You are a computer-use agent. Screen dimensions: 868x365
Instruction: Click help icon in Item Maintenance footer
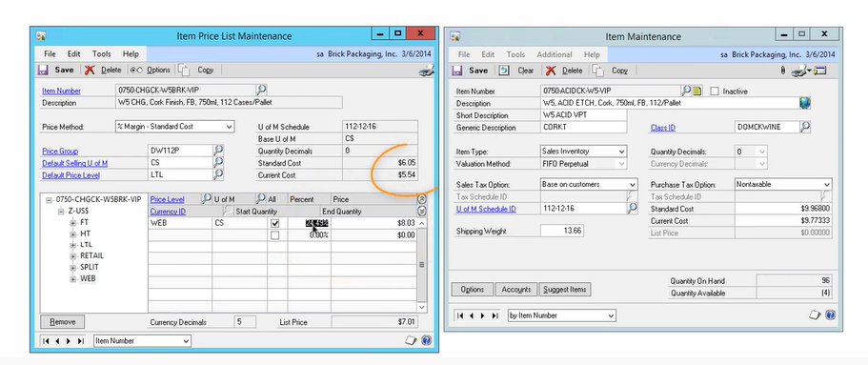830,314
